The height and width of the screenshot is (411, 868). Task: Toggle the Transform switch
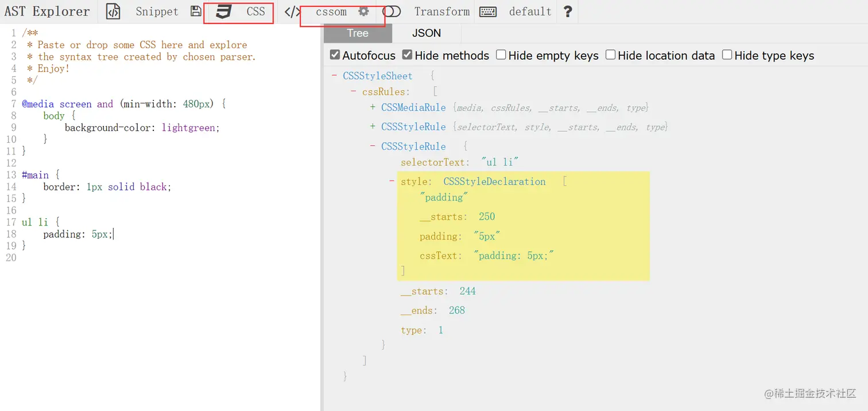tap(392, 11)
